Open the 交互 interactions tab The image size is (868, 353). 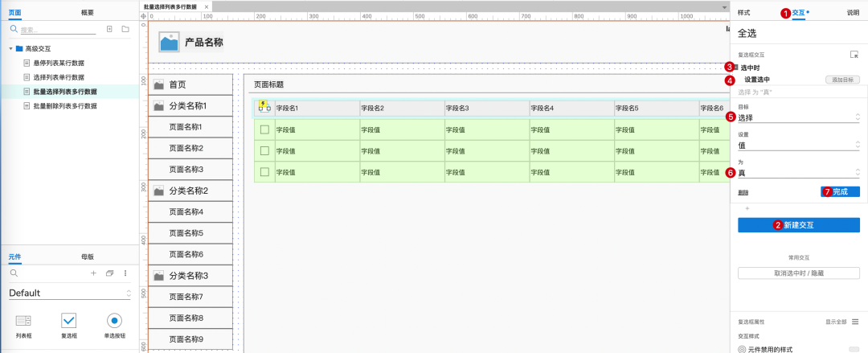(x=799, y=12)
